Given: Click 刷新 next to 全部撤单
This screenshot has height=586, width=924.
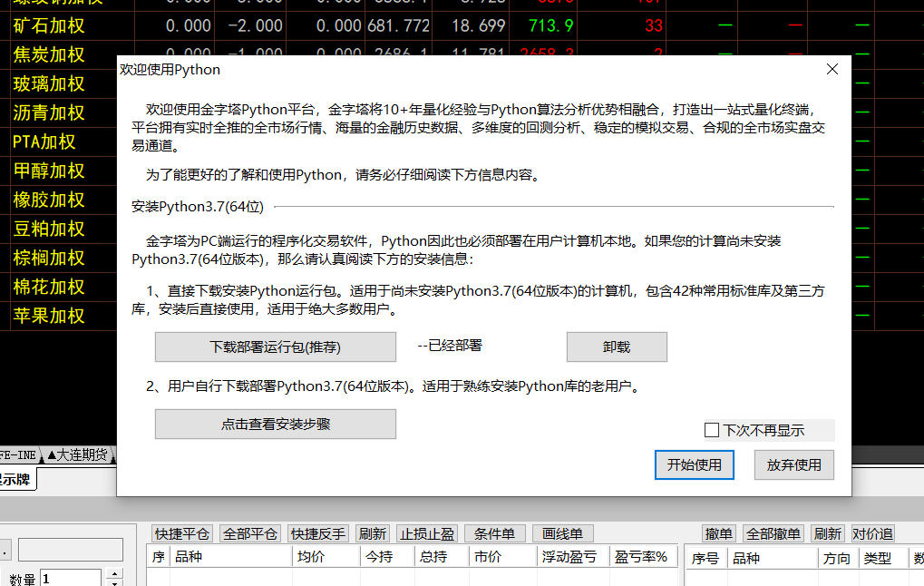Looking at the screenshot, I should point(827,533).
